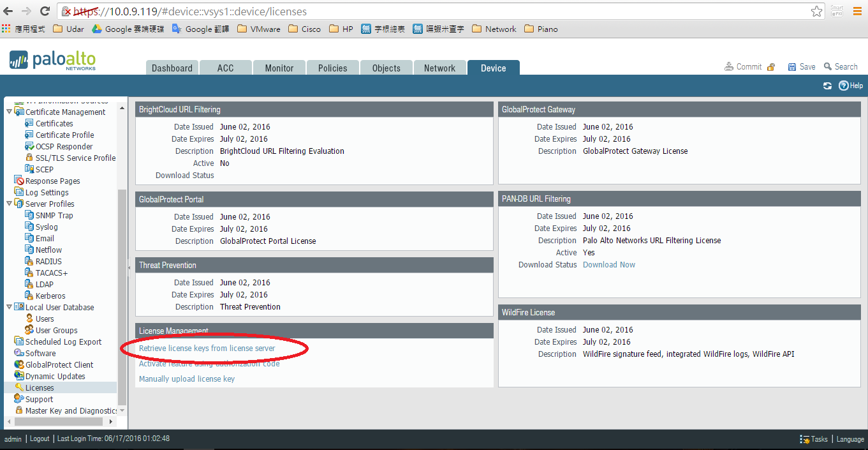Open the Language selector
The height and width of the screenshot is (450, 868).
pyautogui.click(x=850, y=439)
